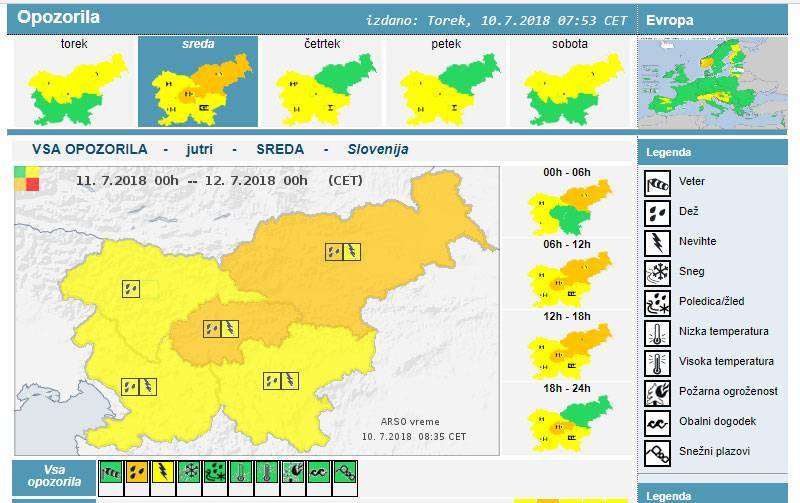Click the warning level color legend squares
This screenshot has height=503, width=800.
pos(26,178)
